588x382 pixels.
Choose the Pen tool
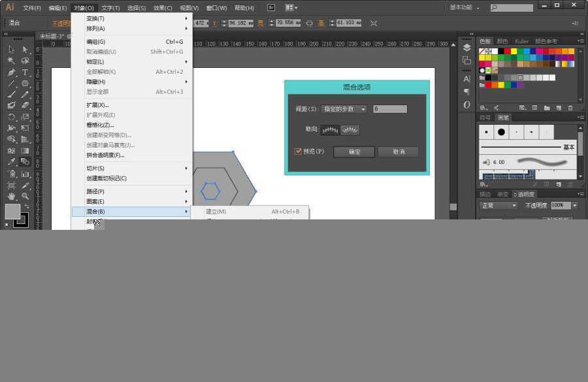tap(10, 72)
